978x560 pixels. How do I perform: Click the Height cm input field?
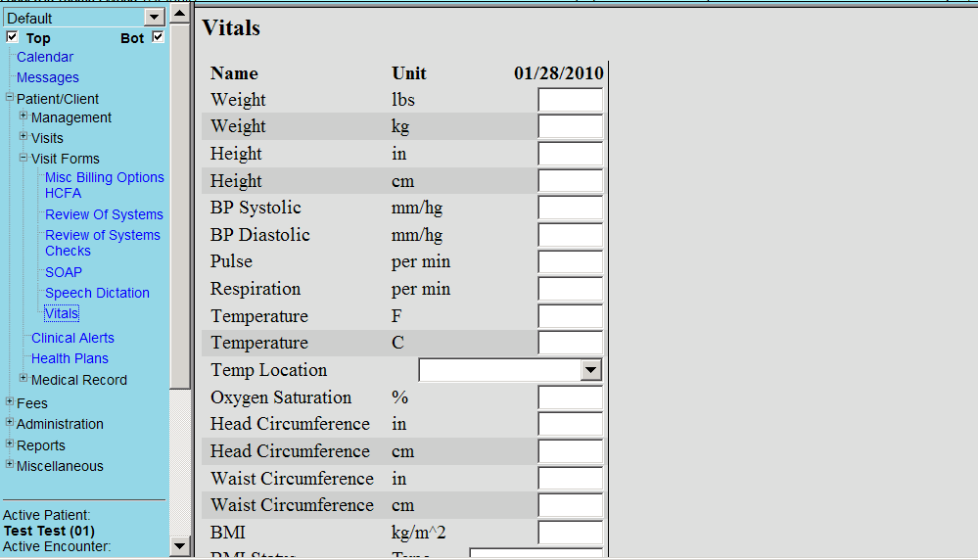point(570,181)
